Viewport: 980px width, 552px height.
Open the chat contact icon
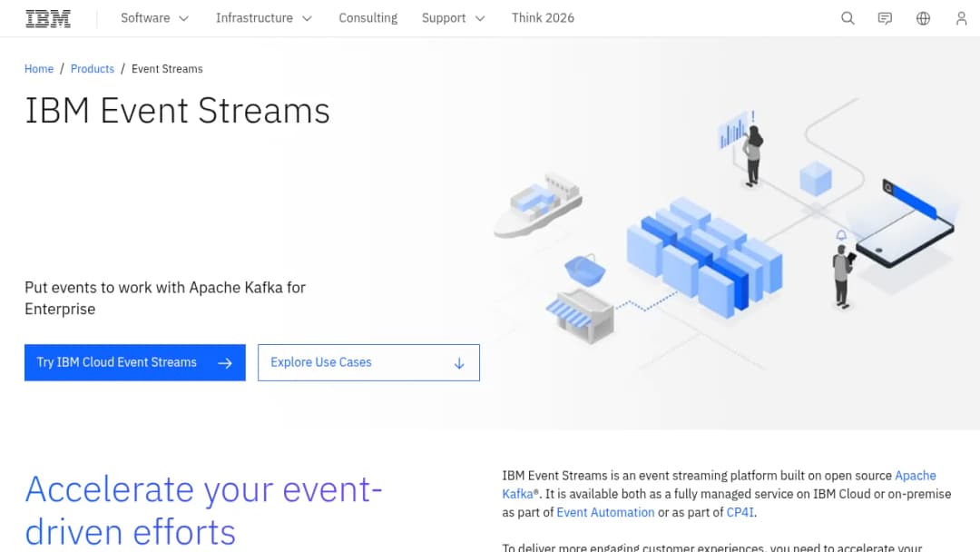[x=885, y=18]
